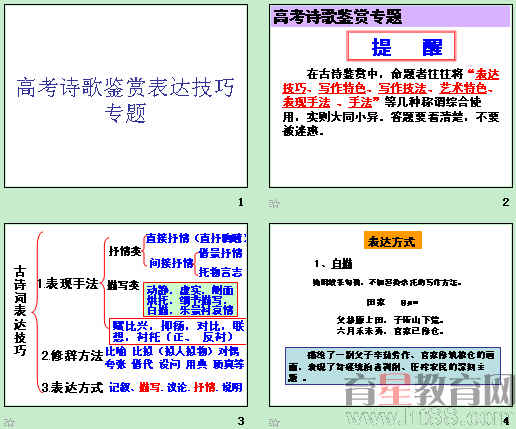The width and height of the screenshot is (516, 429).
Task: Click the red underlined text 写作技法
Action: pos(403,88)
